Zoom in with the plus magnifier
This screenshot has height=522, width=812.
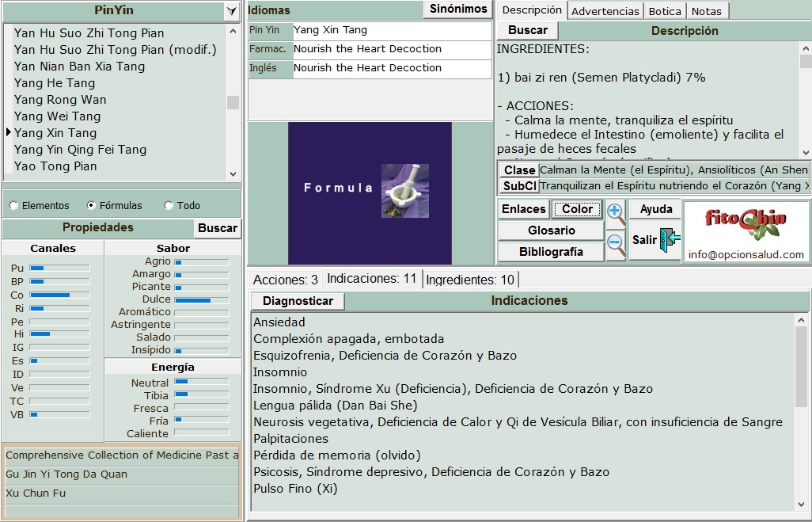[616, 214]
